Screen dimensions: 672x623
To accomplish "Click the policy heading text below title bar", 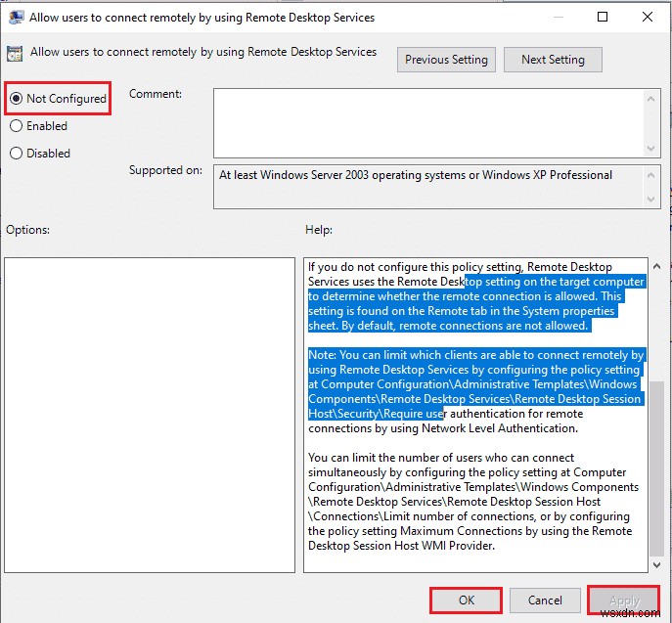I will click(203, 52).
